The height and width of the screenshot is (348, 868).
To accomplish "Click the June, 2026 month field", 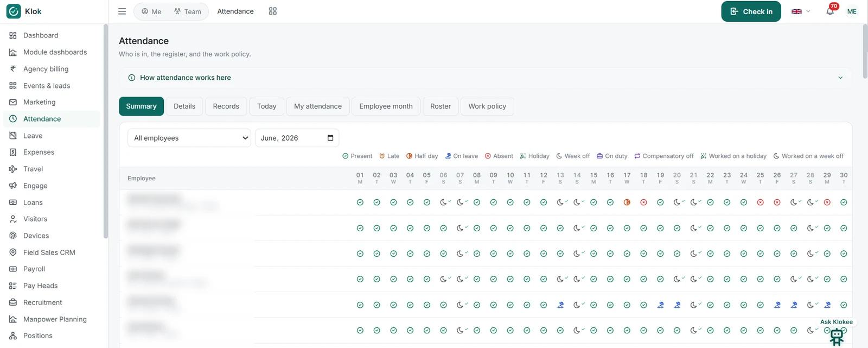I will click(x=297, y=138).
